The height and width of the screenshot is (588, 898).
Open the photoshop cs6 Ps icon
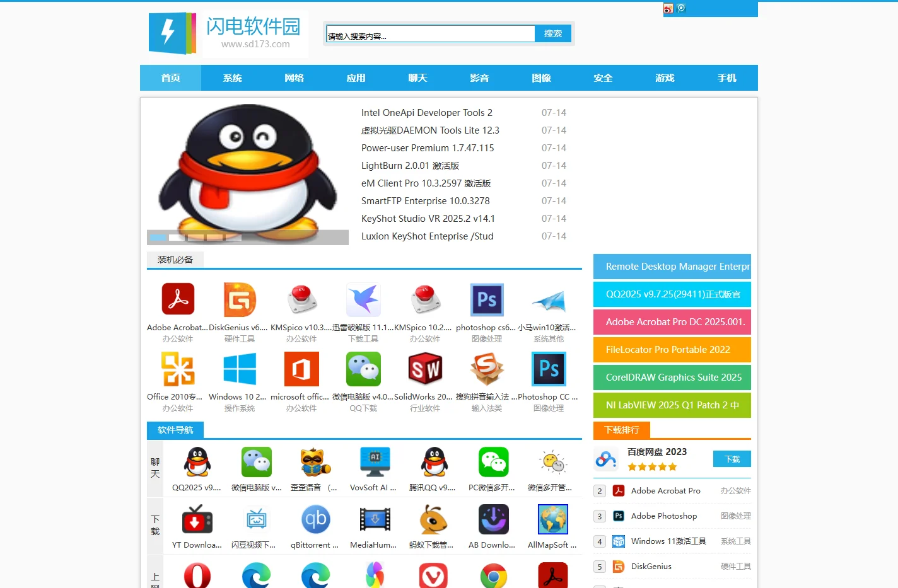487,299
